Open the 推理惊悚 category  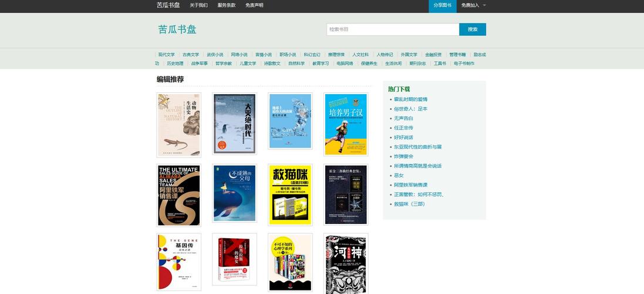[336, 55]
